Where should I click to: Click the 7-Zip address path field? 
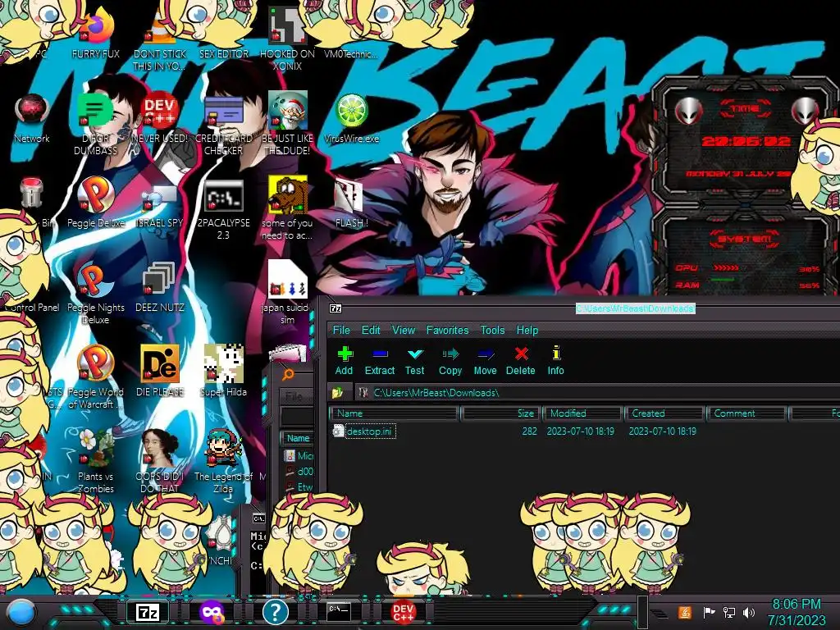click(597, 393)
